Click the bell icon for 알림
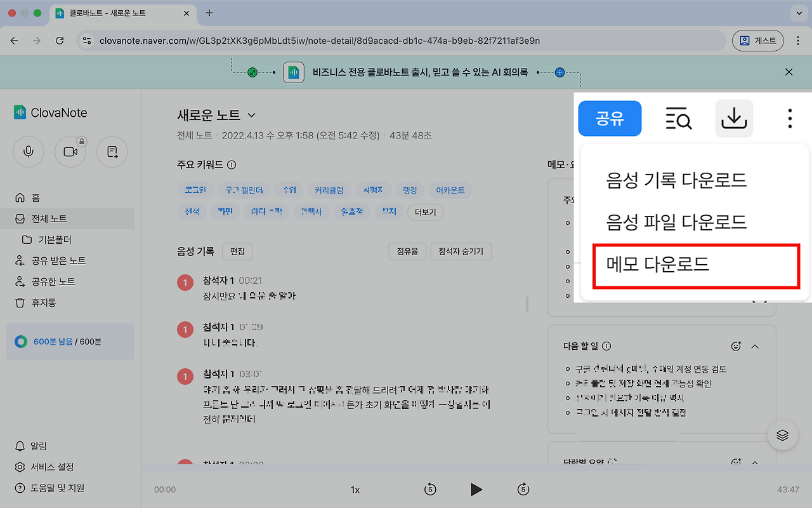Screen dimensions: 812x508 [x=20, y=446]
